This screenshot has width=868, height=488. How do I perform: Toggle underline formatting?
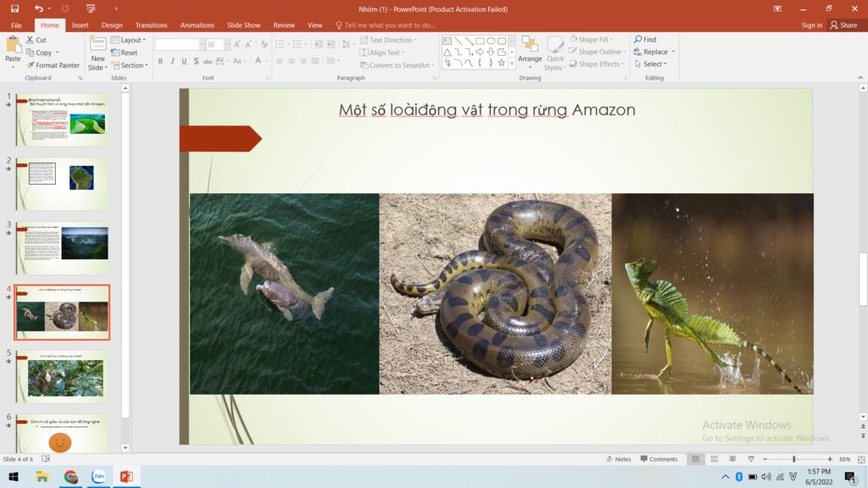(184, 61)
